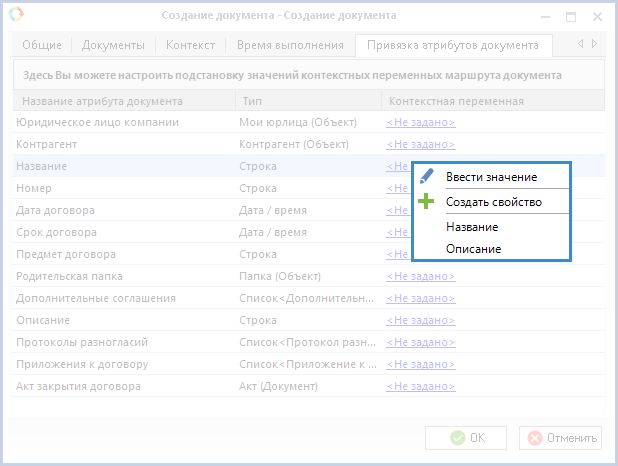The height and width of the screenshot is (466, 618).
Task: Click the green checkmark icon on OK
Action: point(457,438)
